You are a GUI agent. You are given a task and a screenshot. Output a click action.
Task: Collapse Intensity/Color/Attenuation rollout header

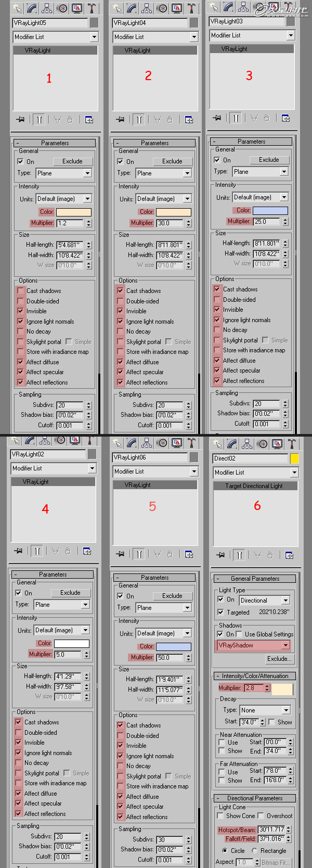(255, 676)
